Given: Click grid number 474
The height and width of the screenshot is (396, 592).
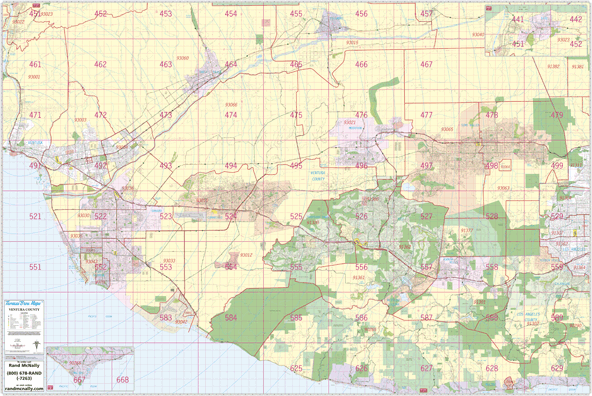Looking at the screenshot, I should point(231,115).
